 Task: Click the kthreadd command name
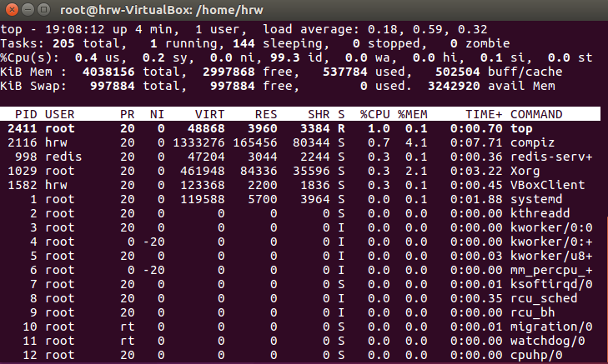[540, 213]
